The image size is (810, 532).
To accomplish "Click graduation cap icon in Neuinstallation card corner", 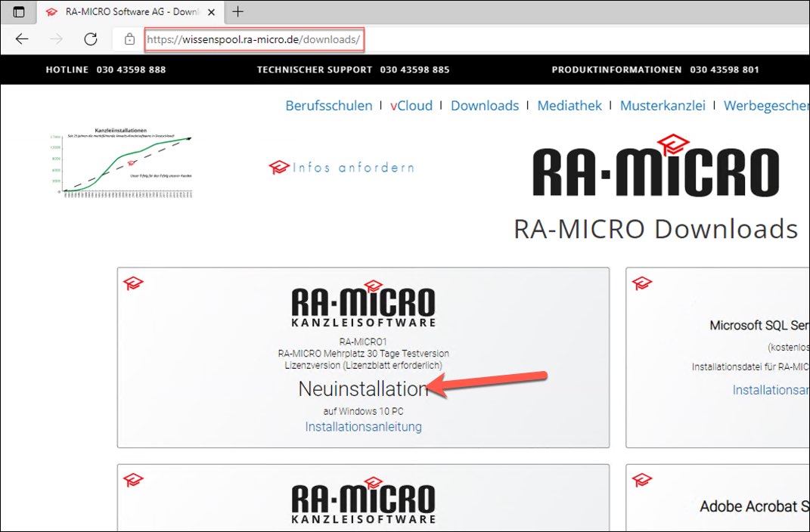I will coord(133,283).
